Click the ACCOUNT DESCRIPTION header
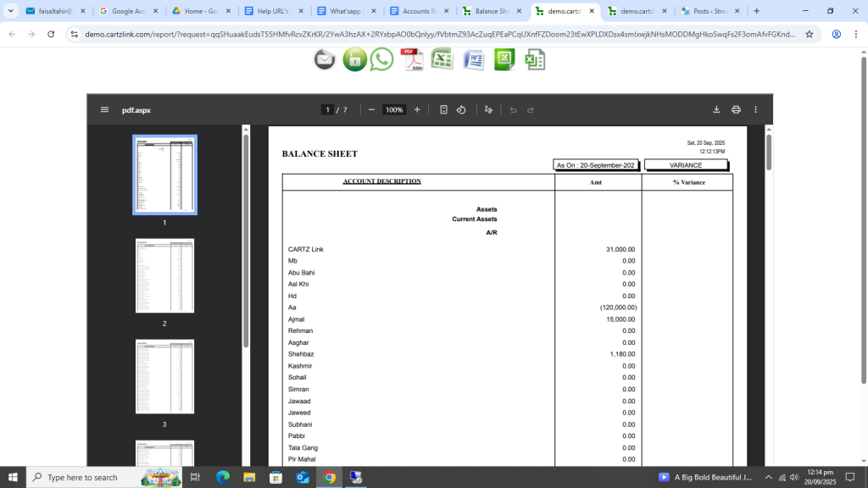The image size is (868, 488). (381, 181)
